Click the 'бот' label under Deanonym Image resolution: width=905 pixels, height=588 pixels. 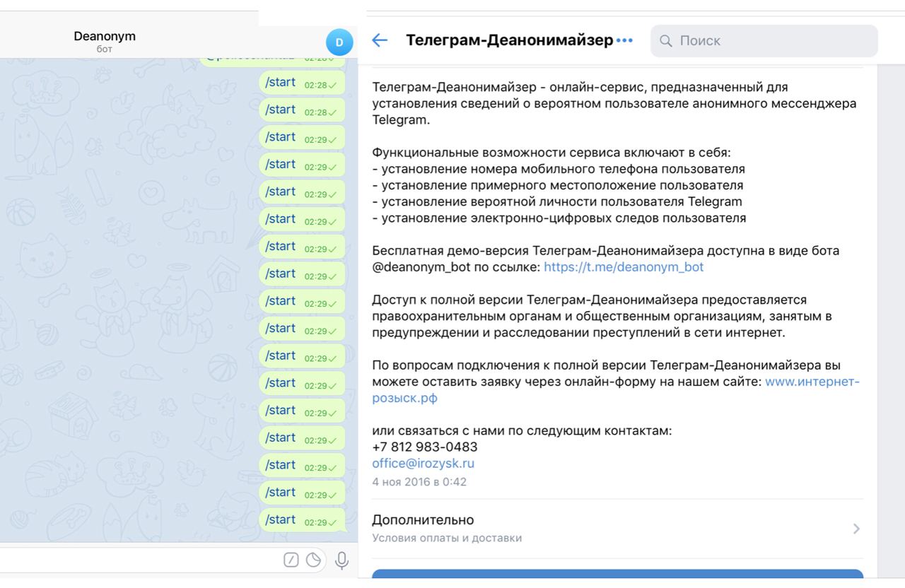105,49
